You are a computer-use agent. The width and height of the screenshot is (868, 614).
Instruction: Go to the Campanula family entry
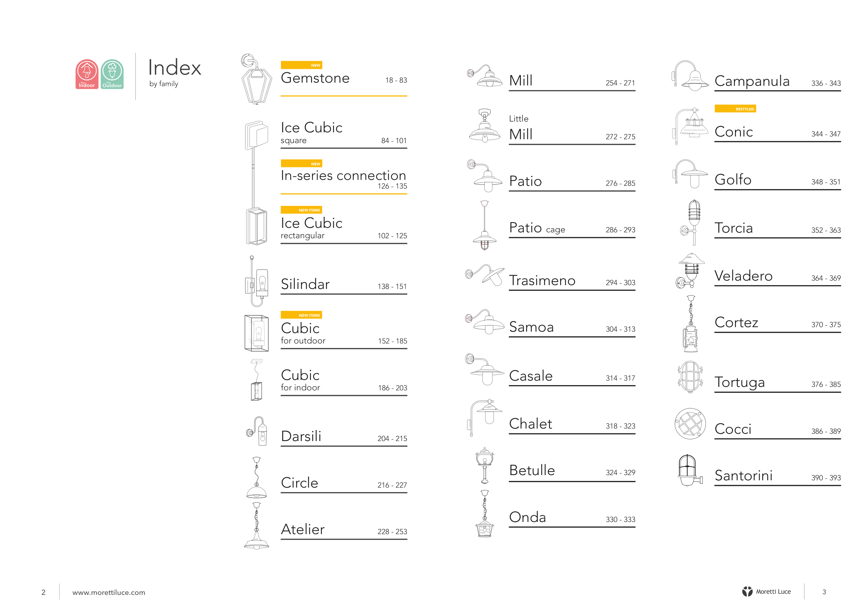coord(777,81)
